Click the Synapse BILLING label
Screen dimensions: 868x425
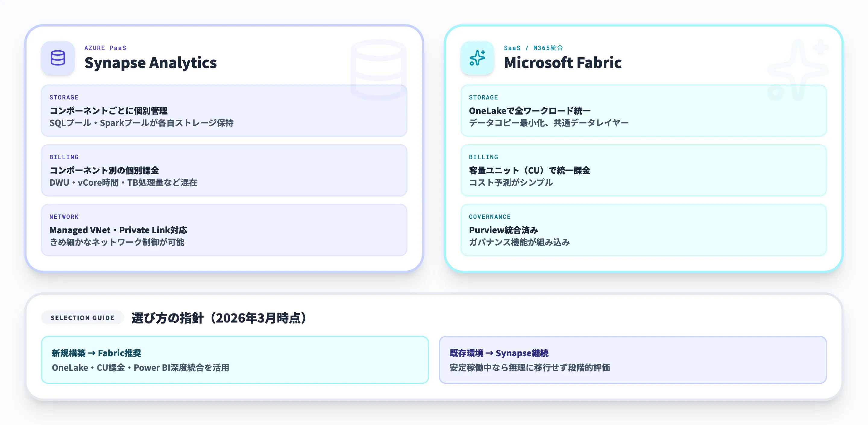[64, 157]
